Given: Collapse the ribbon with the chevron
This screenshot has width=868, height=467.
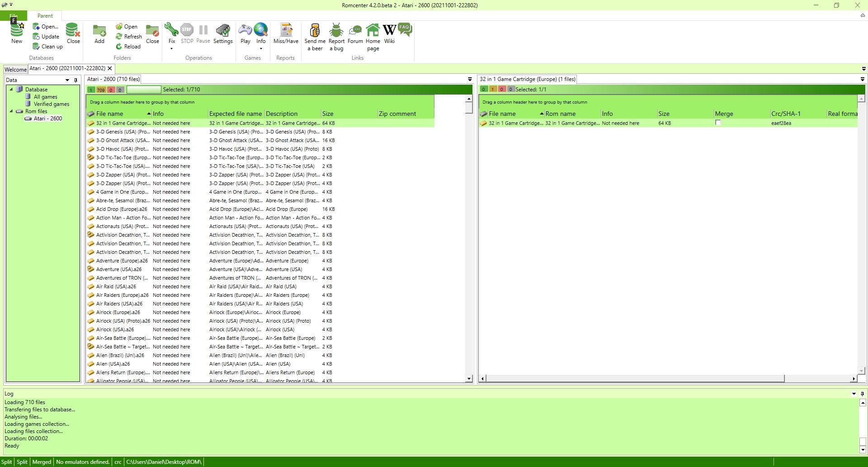Looking at the screenshot, I should click(863, 15).
